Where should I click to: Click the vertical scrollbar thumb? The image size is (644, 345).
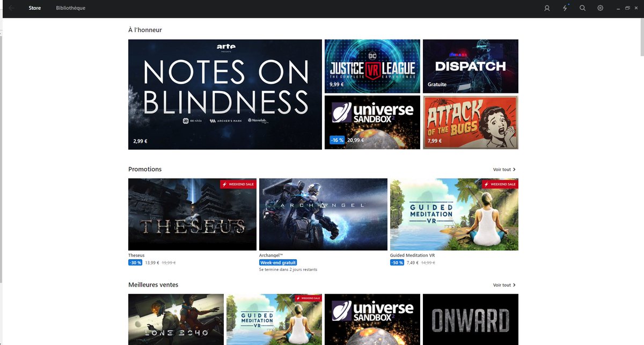[x=642, y=36]
